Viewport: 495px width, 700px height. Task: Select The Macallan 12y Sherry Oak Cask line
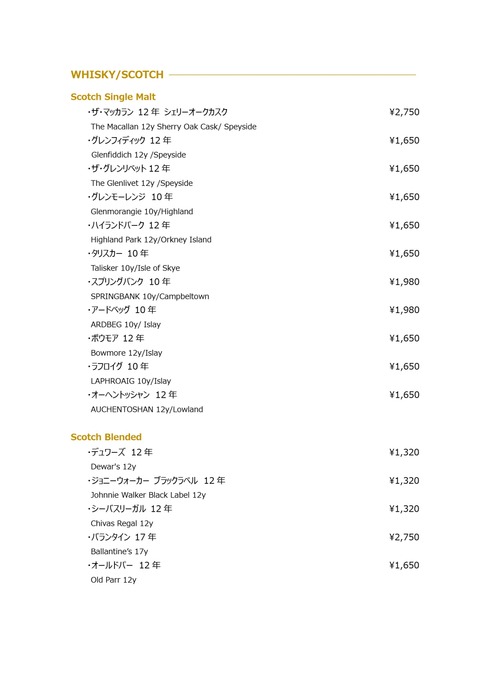point(174,127)
